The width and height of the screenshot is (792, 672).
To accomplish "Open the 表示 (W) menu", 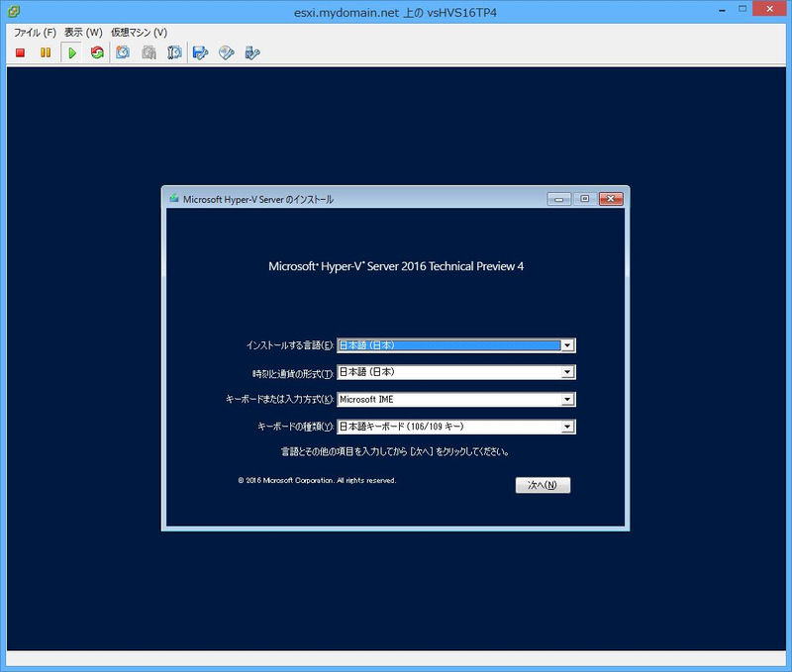I will coord(83,33).
